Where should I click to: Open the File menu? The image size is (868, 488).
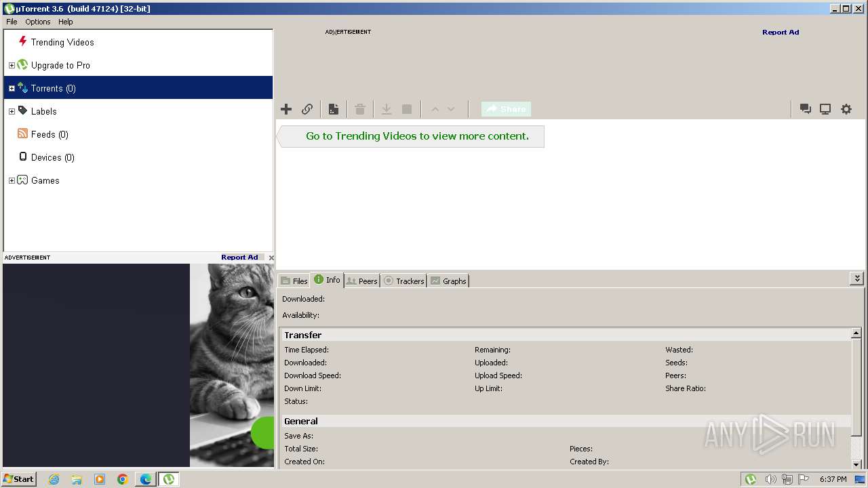[x=12, y=22]
